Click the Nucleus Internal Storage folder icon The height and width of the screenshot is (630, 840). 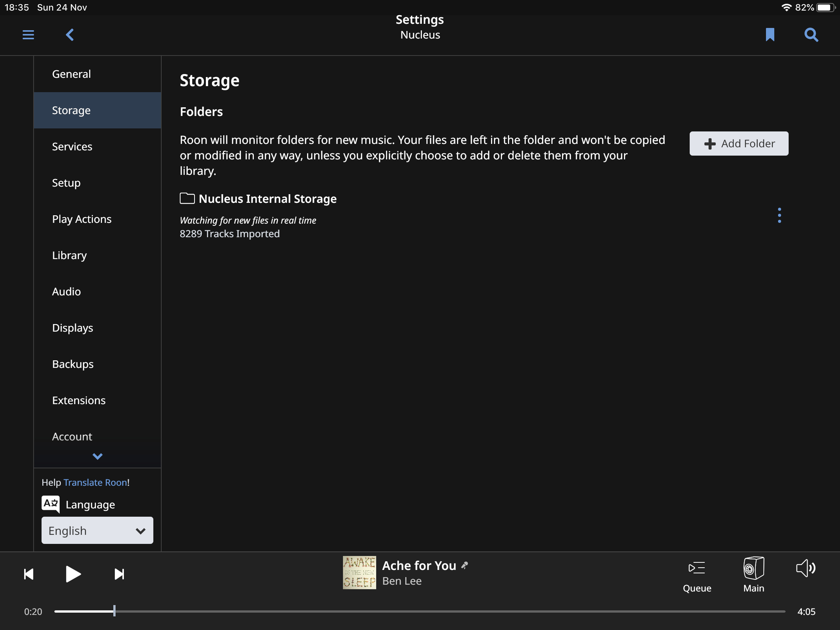click(187, 198)
